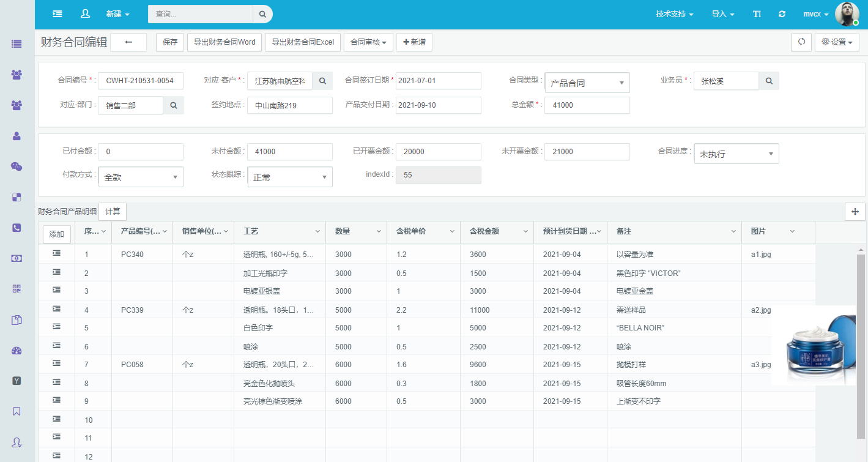Click the sync refresh icon in top bar

[x=782, y=14]
